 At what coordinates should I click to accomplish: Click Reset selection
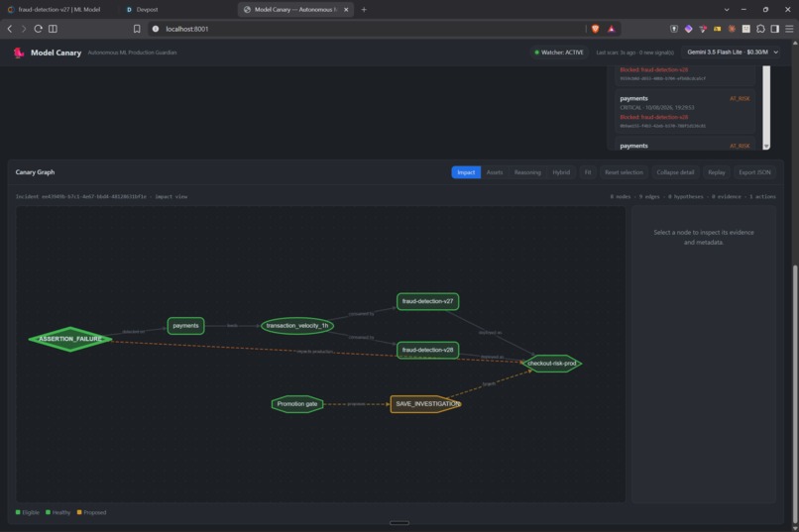[x=624, y=172]
